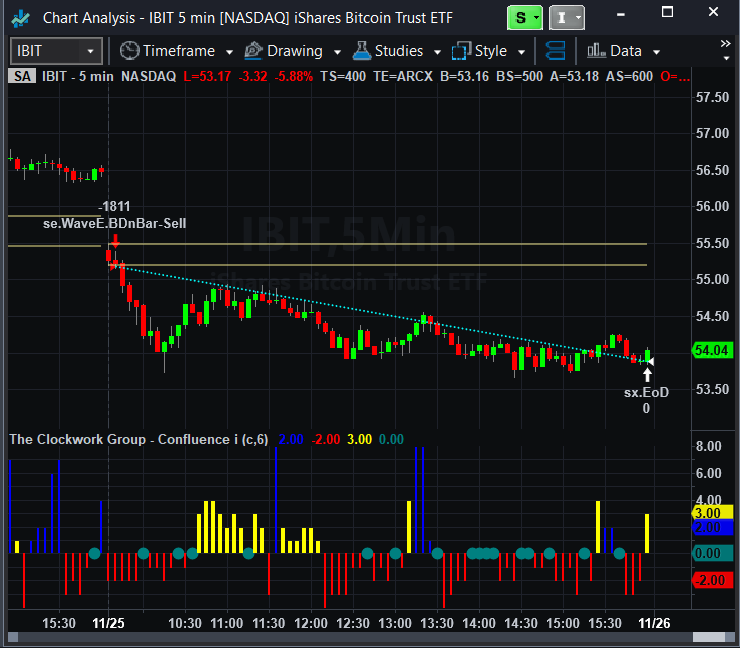Open the symbol combo box showing IBIT
This screenshot has height=648, width=740.
point(56,50)
